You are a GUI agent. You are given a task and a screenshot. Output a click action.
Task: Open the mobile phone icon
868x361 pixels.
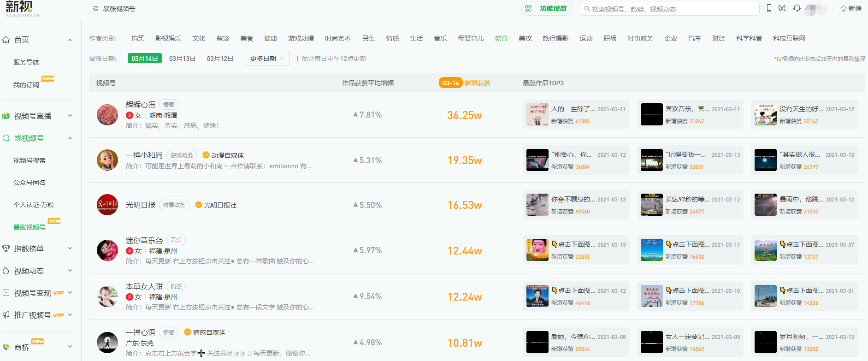[x=769, y=8]
